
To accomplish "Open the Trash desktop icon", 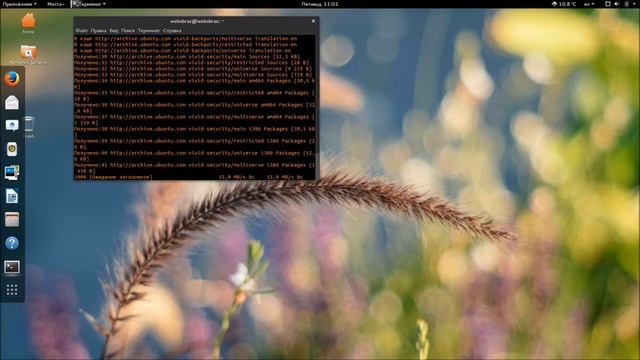I will tap(29, 127).
